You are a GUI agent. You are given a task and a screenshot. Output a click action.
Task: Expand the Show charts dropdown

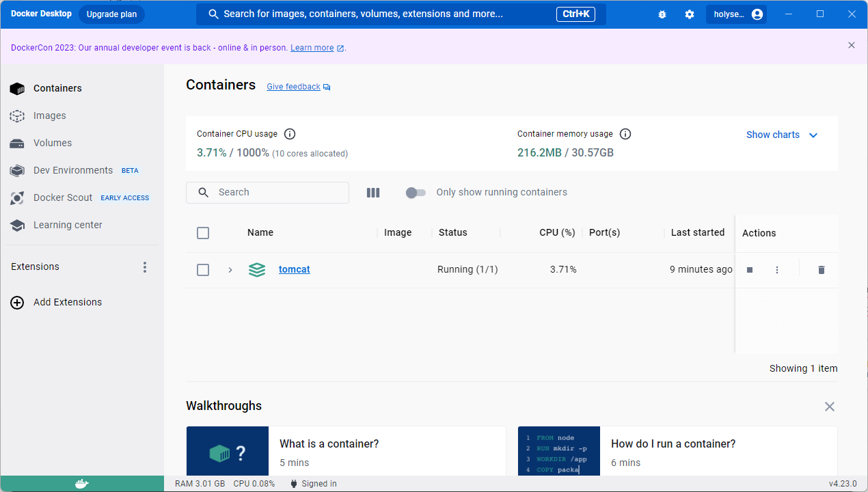pyautogui.click(x=782, y=135)
